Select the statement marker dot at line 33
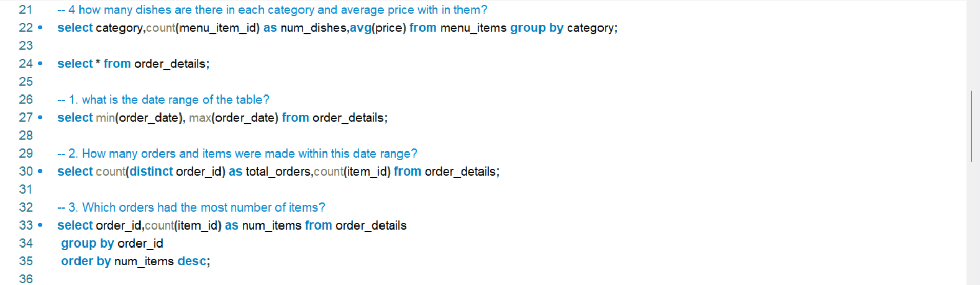This screenshot has height=285, width=980. tap(41, 225)
